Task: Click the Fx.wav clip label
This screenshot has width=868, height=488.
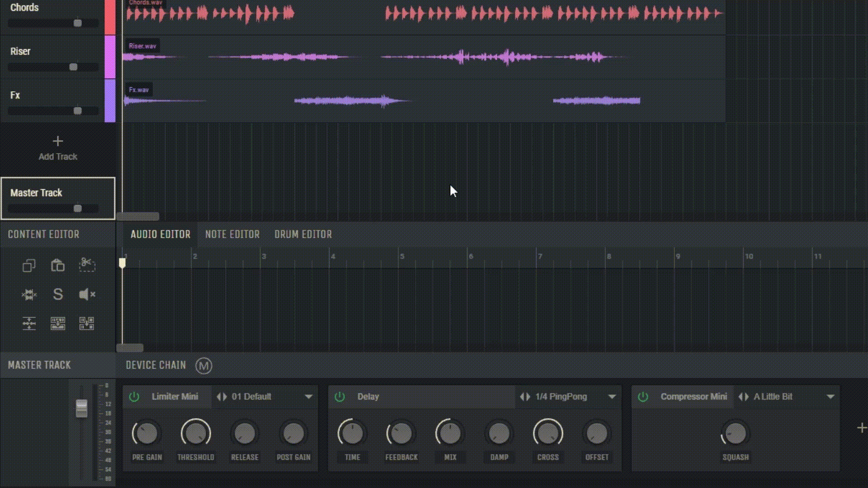Action: pos(138,90)
